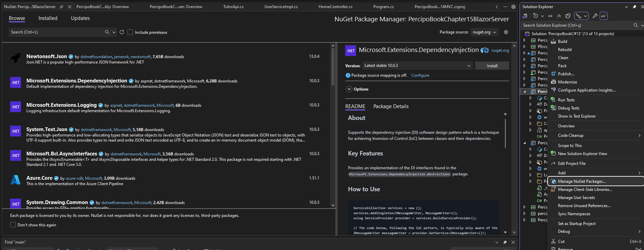The image size is (644, 250).
Task: Sync with Active Document in Solution Explorer
Action: (x=550, y=16)
